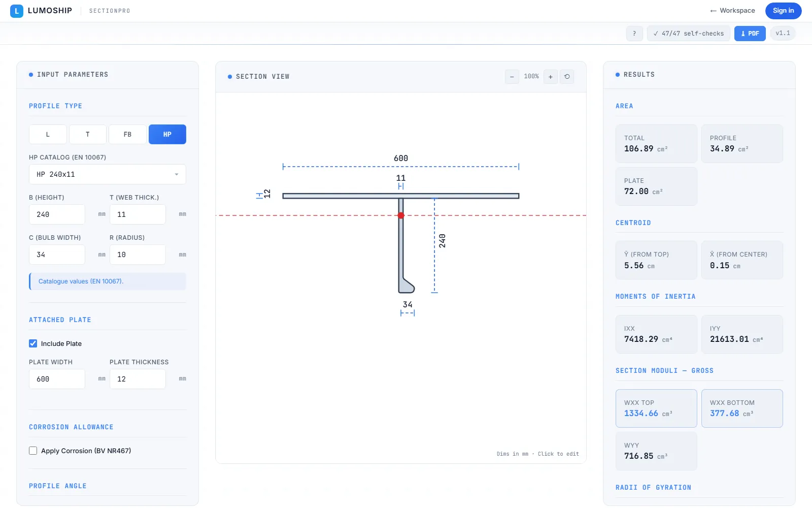Click the 11 web thickness dimension label
Viewport: 812px width, 508px height.
(x=401, y=178)
